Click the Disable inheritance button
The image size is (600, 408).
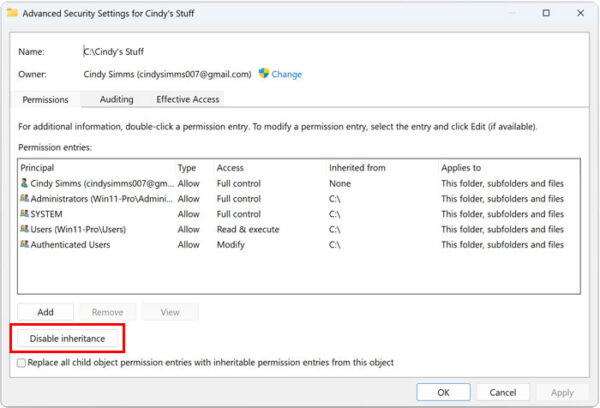(x=67, y=338)
